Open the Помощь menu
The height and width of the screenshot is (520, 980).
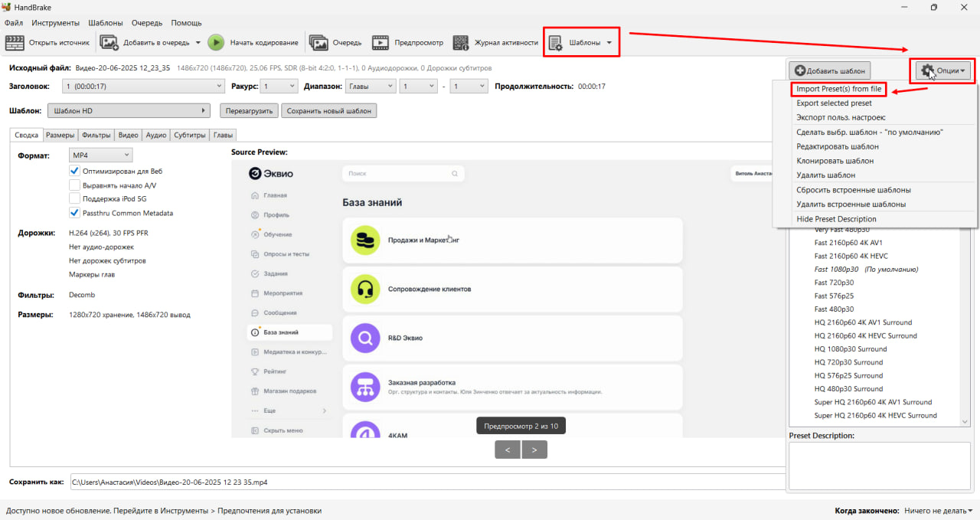(x=186, y=23)
